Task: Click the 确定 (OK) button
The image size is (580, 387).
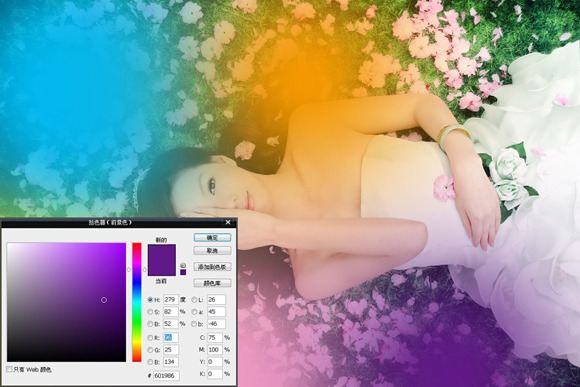Action: [212, 238]
